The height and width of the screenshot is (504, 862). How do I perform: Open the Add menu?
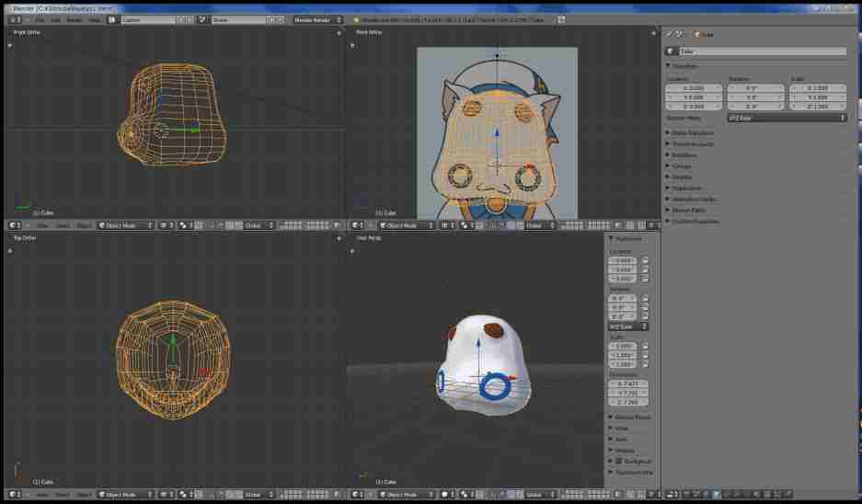tap(55, 20)
